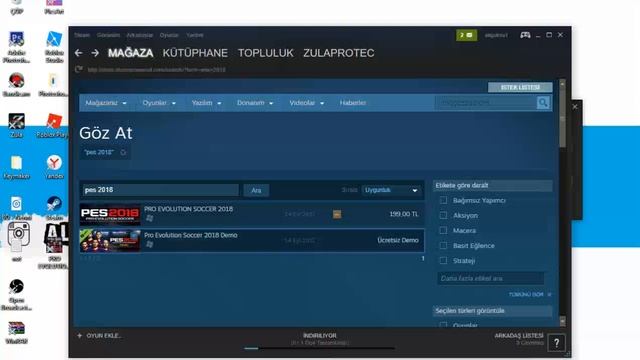Close the side panel behind Steam window
Image resolution: width=640 pixels, height=360 pixels.
pyautogui.click(x=575, y=107)
